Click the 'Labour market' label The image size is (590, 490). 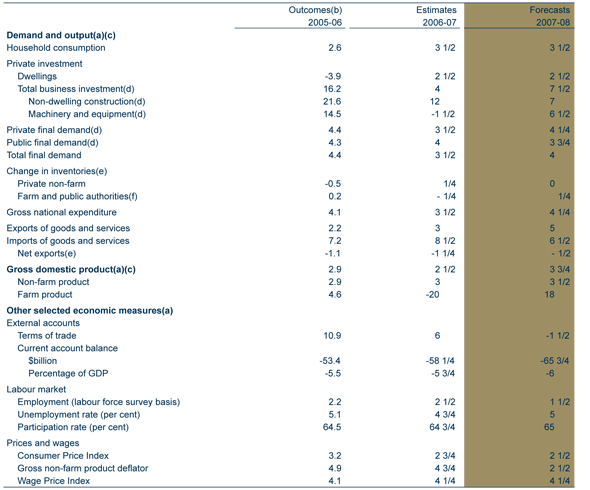pos(36,389)
